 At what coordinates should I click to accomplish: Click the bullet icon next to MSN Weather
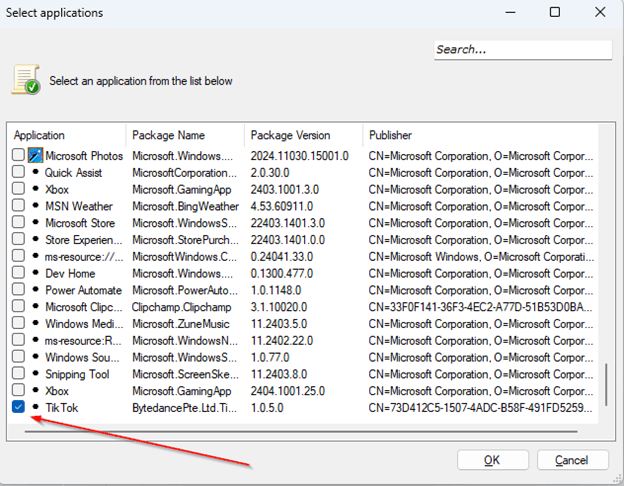pos(35,206)
